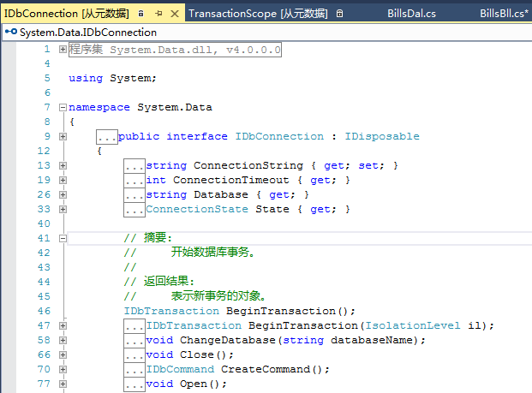Click the ellipsis box before BeginTransaction(IsolationLevel il)
The height and width of the screenshot is (393, 532).
point(134,326)
